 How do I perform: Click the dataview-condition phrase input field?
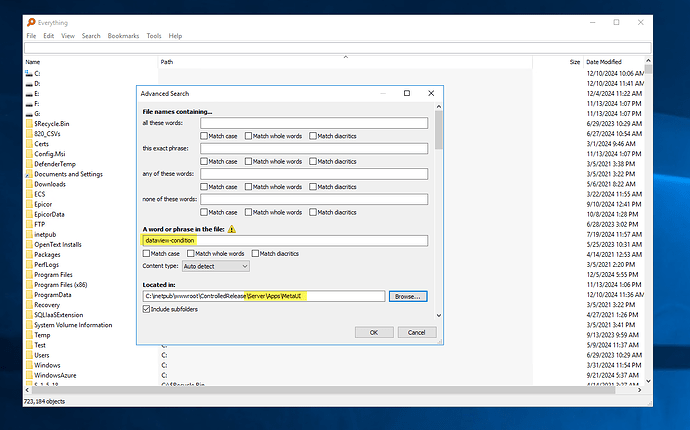tap(285, 240)
